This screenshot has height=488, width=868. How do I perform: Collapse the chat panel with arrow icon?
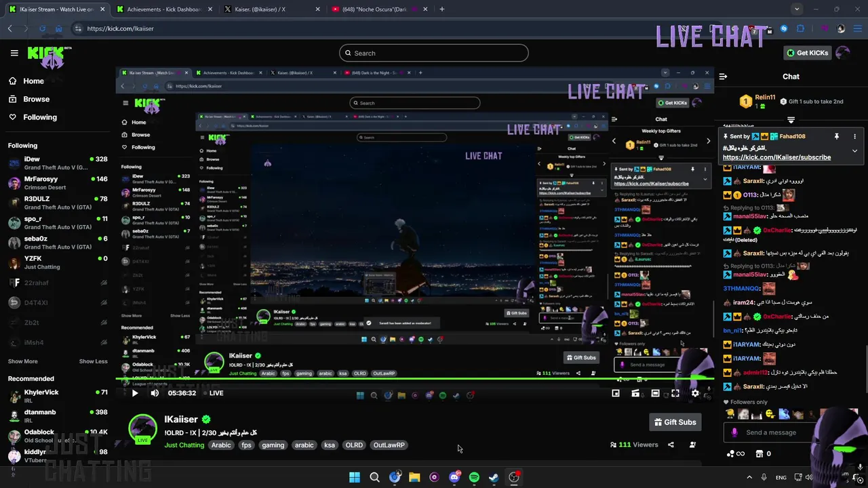(723, 77)
